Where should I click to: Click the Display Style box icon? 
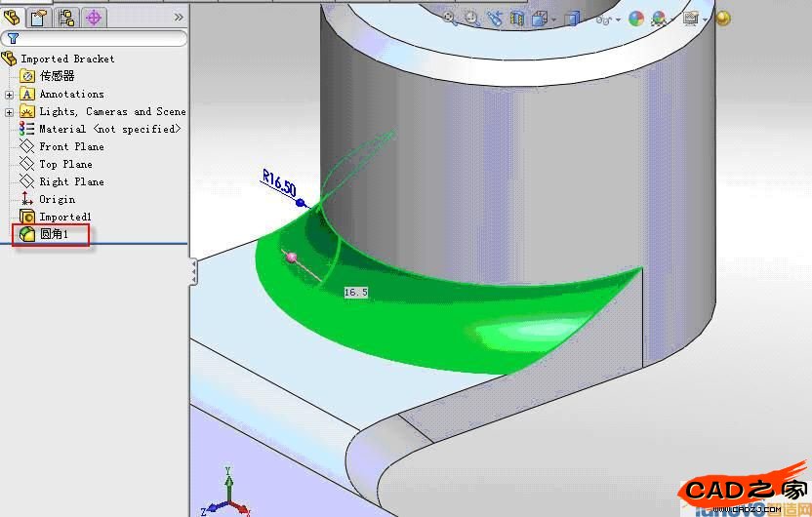573,19
